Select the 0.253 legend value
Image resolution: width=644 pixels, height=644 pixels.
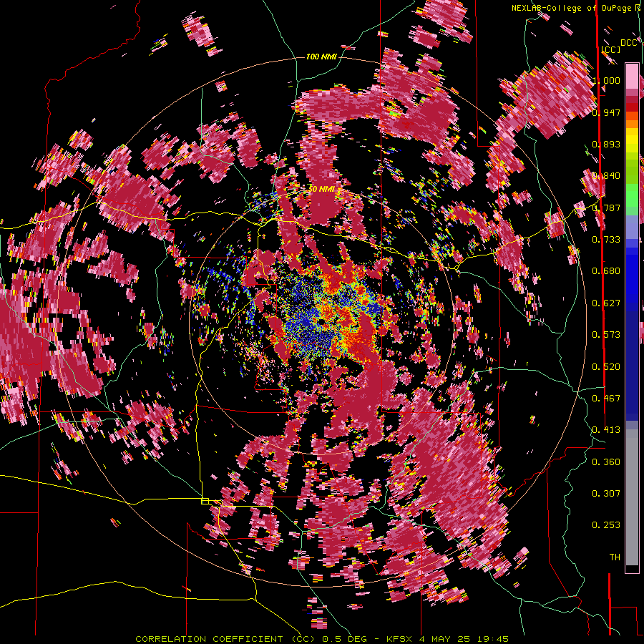[x=606, y=525]
